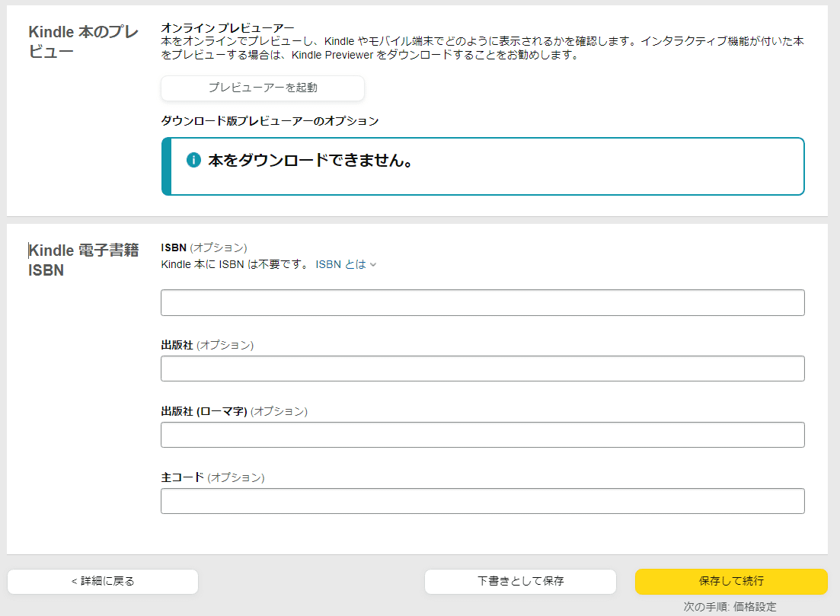The height and width of the screenshot is (616, 840).
Task: Expand the 'ISBN とは' explanation link
Action: coord(346,264)
